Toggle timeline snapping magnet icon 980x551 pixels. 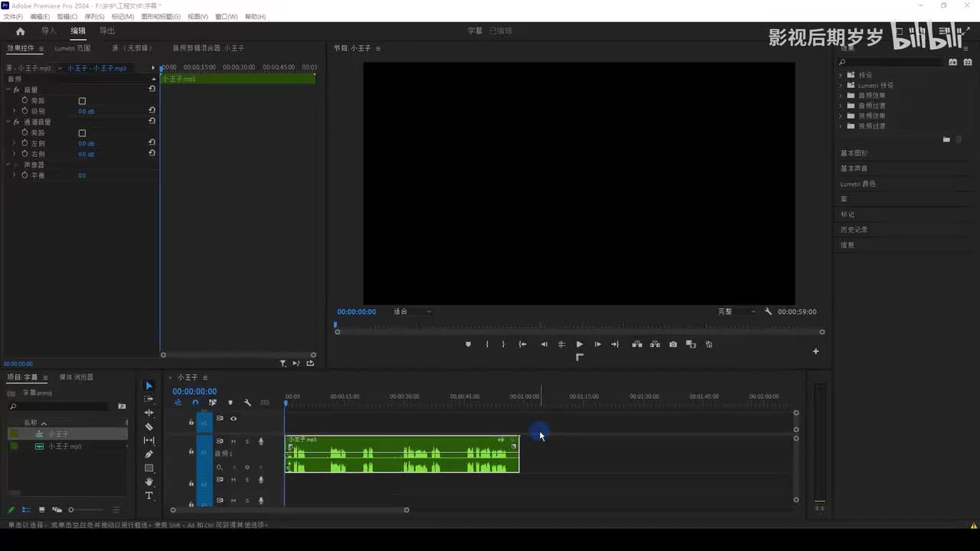pos(195,403)
